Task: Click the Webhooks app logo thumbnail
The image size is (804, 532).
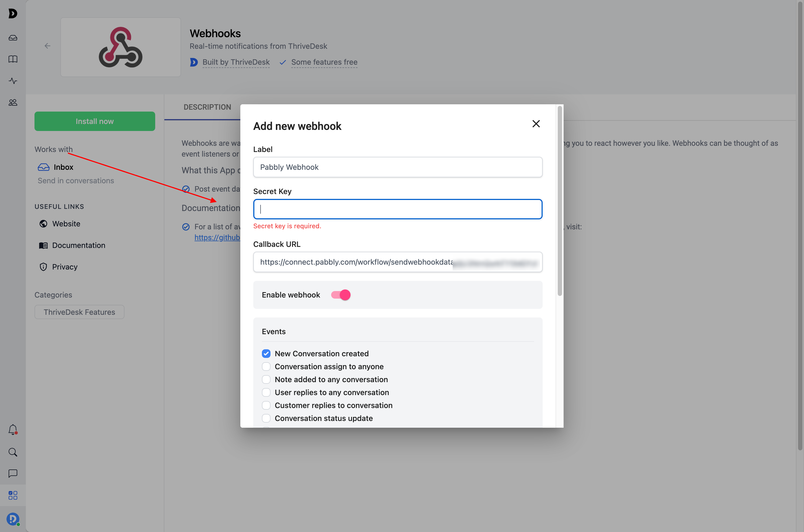Action: point(120,47)
